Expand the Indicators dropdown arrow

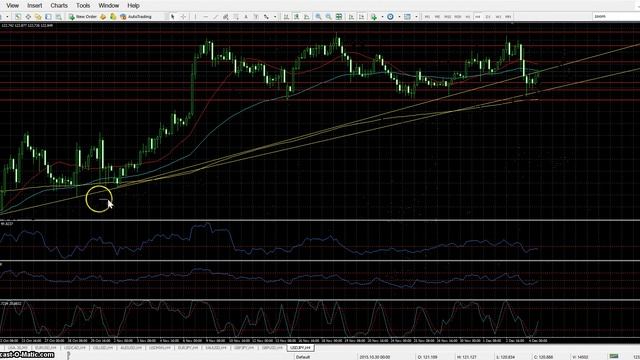pos(382,17)
